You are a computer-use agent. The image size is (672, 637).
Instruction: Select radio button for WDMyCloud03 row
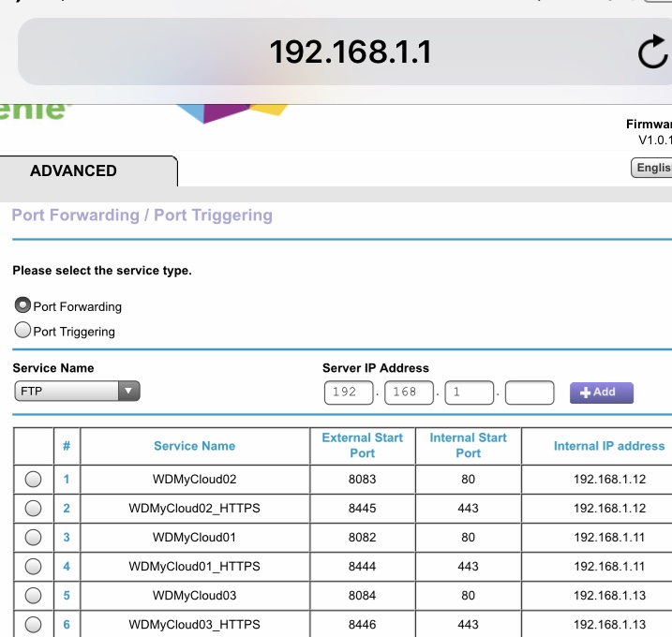[x=33, y=596]
